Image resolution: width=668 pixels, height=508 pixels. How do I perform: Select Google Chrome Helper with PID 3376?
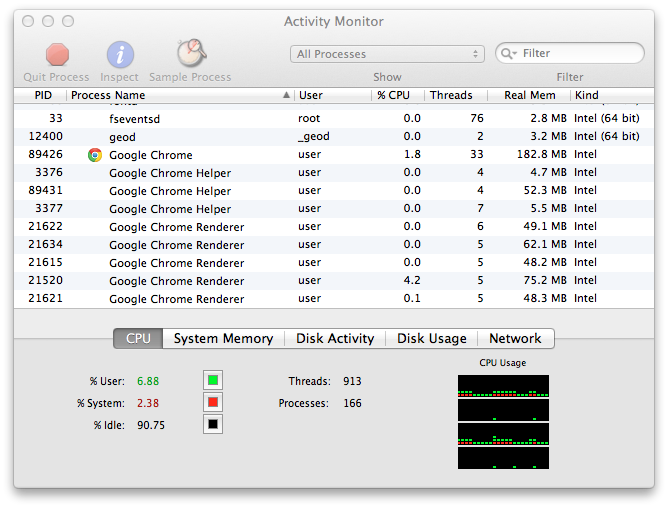coord(334,173)
